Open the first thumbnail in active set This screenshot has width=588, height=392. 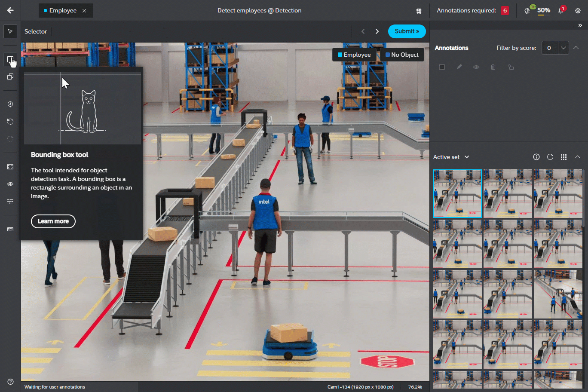pyautogui.click(x=457, y=193)
